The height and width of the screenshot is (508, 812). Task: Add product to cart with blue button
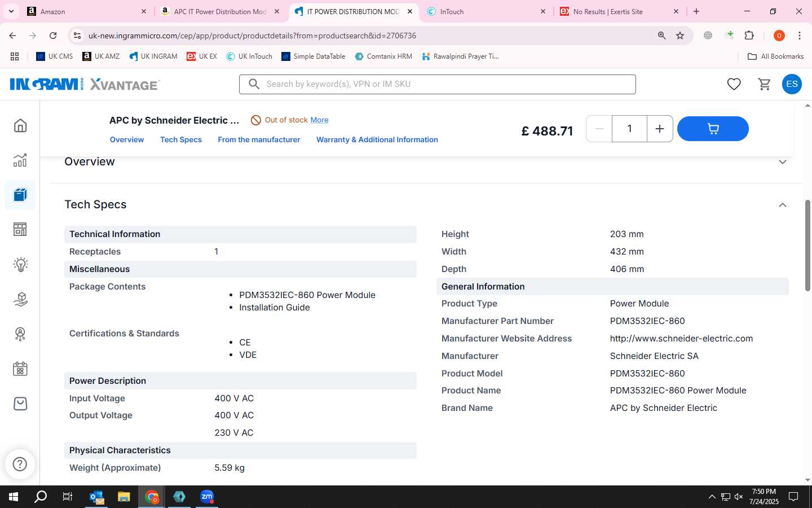point(713,129)
